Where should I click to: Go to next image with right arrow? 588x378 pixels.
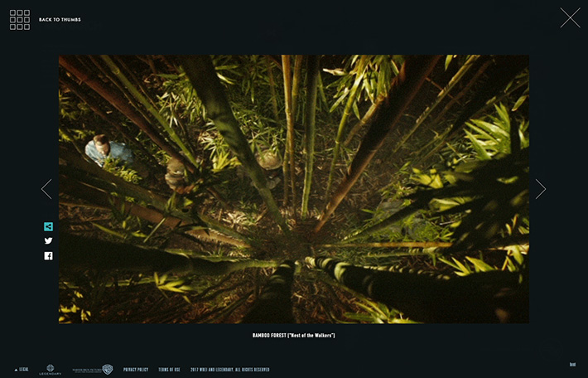point(540,189)
